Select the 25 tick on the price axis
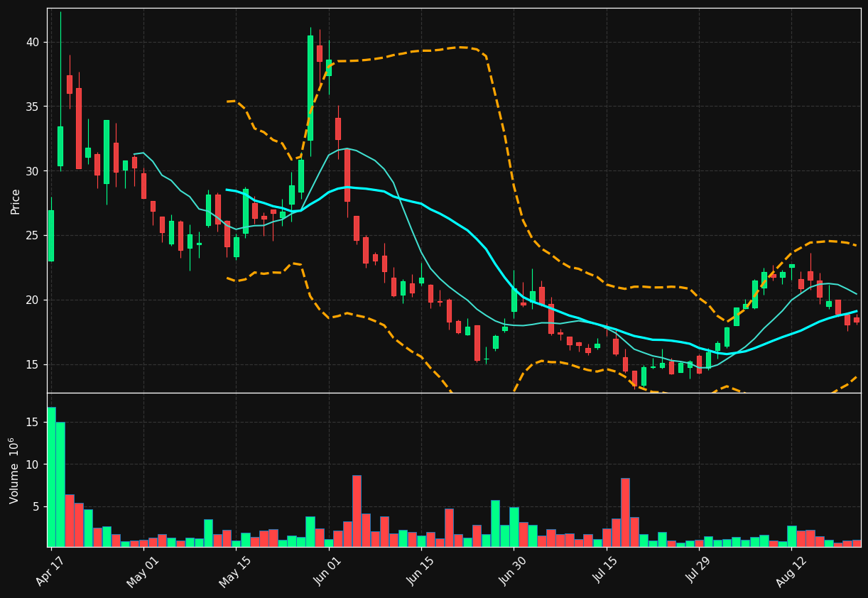The image size is (868, 598). [x=33, y=236]
